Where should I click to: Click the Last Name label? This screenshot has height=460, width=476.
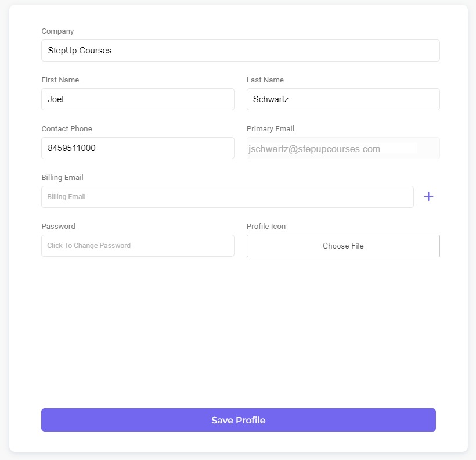[x=265, y=80]
